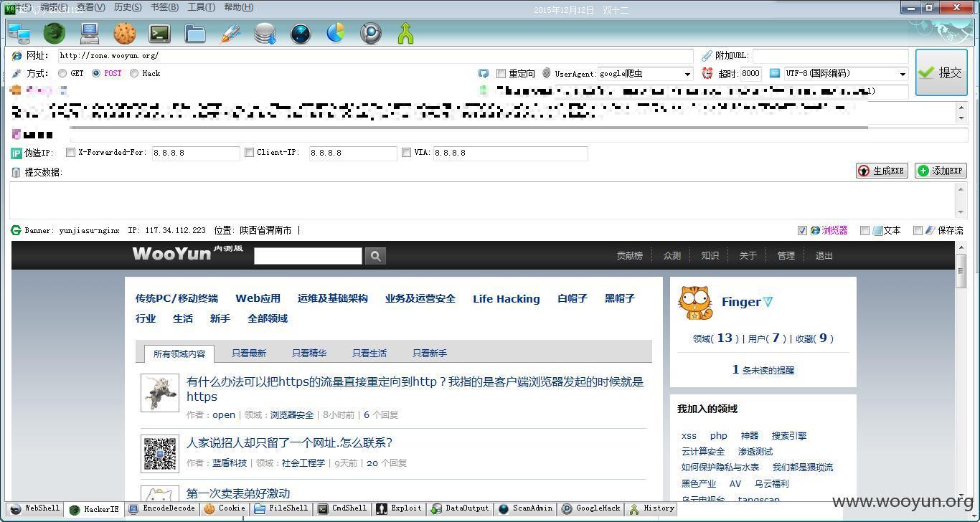The height and width of the screenshot is (522, 980).
Task: Click the 附加URL input field
Action: click(x=830, y=55)
